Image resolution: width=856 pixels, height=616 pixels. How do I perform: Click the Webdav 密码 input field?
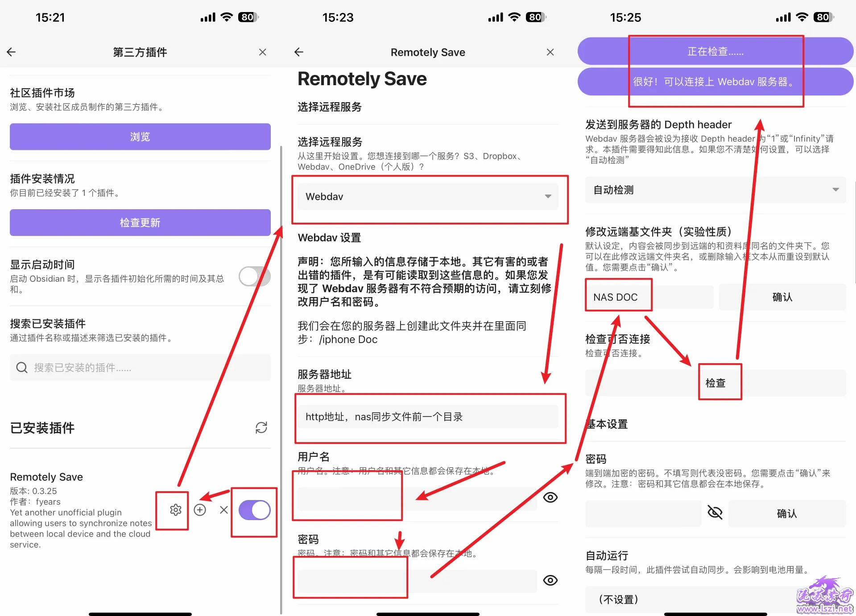coord(417,581)
